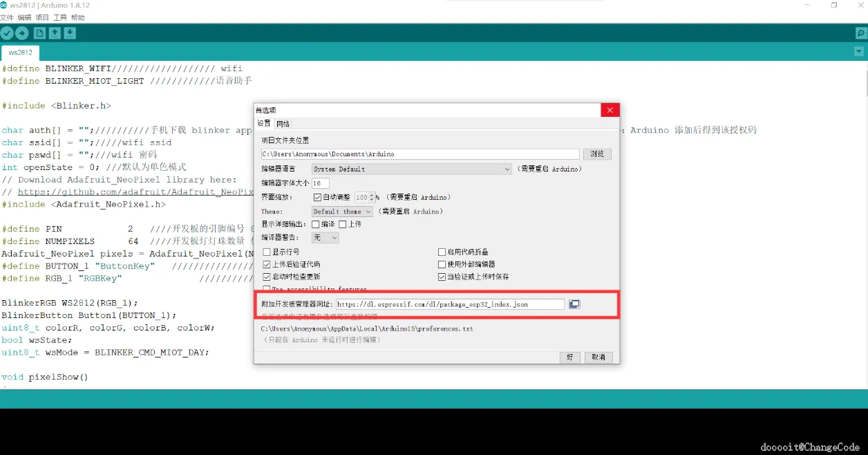Click the editor font size field

pyautogui.click(x=321, y=183)
